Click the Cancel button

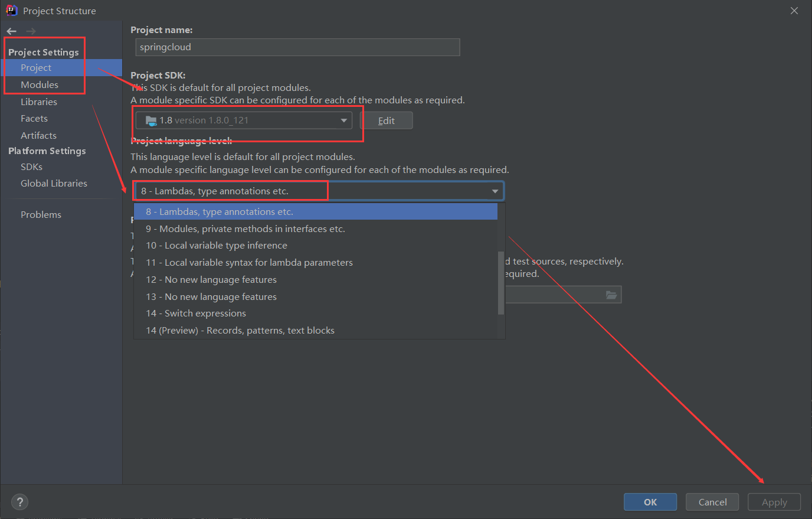pyautogui.click(x=712, y=501)
